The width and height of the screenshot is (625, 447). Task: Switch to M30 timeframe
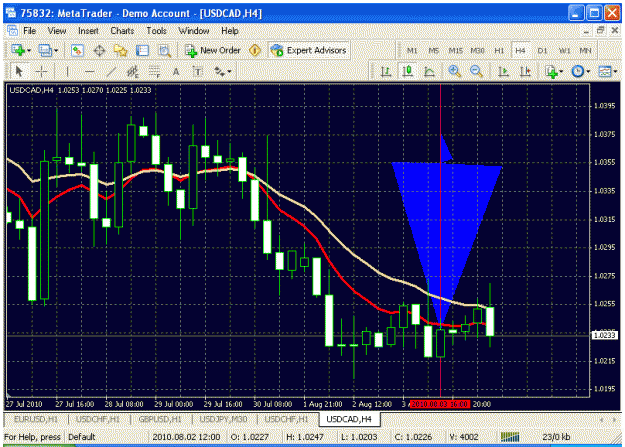(478, 51)
